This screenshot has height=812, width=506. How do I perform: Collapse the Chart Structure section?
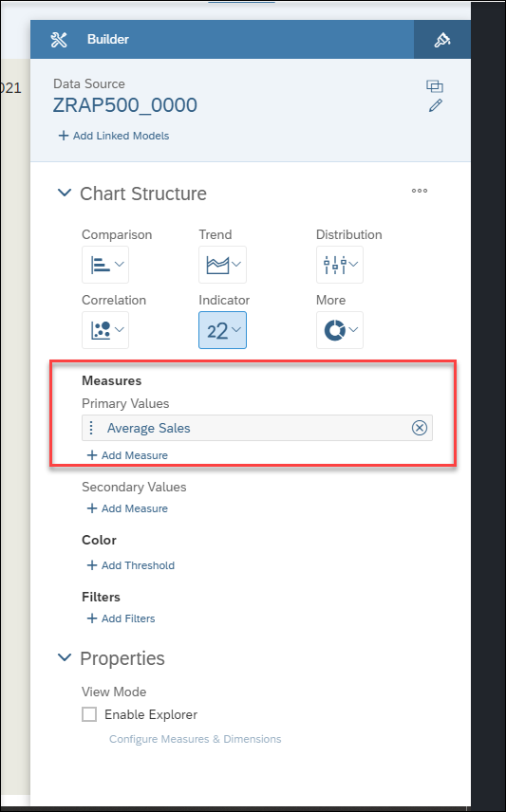pyautogui.click(x=65, y=194)
